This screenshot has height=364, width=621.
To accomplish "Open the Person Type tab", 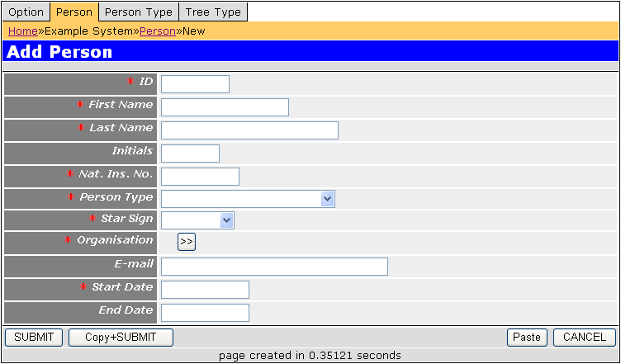I will 139,12.
